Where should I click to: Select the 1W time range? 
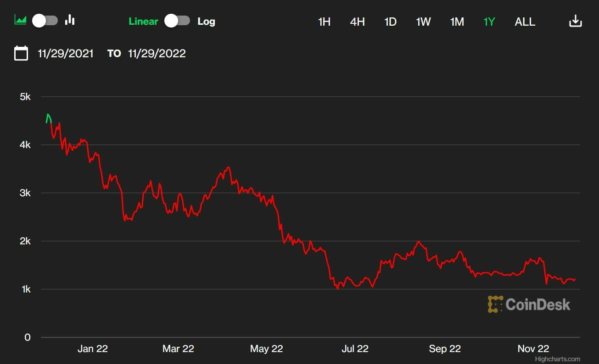pyautogui.click(x=423, y=22)
